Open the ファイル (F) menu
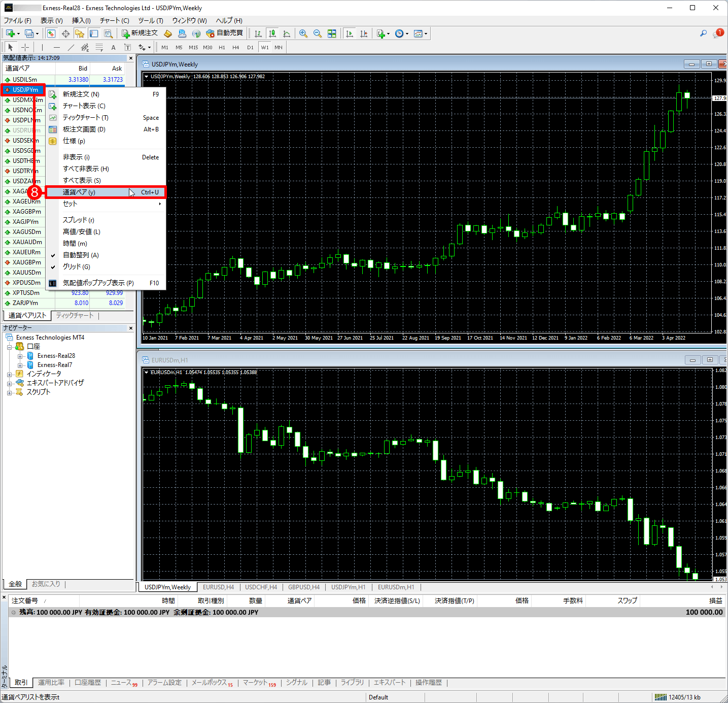This screenshot has height=703, width=728. pyautogui.click(x=18, y=21)
